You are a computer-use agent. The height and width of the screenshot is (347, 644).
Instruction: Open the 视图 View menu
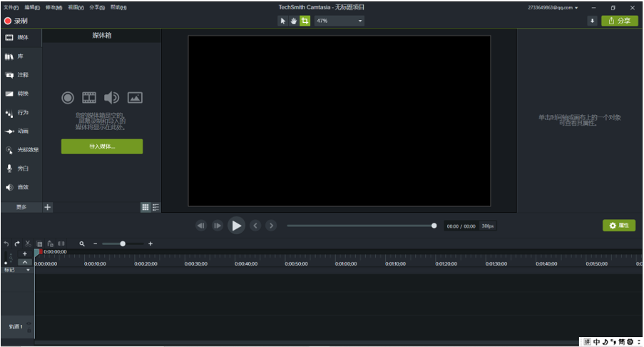(x=76, y=7)
